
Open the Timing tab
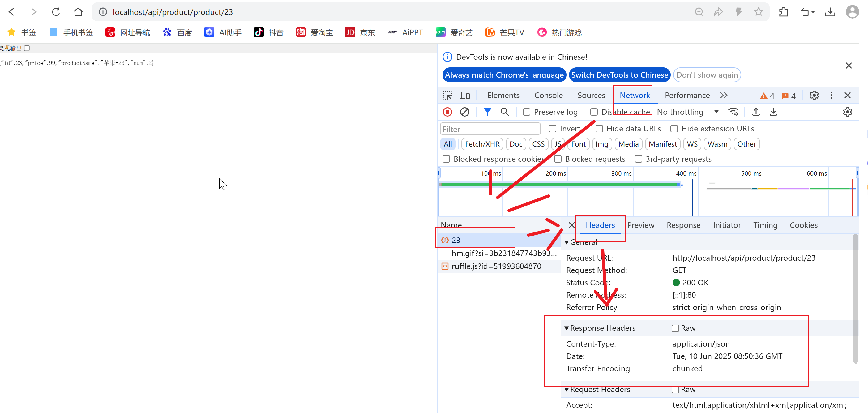pos(765,225)
